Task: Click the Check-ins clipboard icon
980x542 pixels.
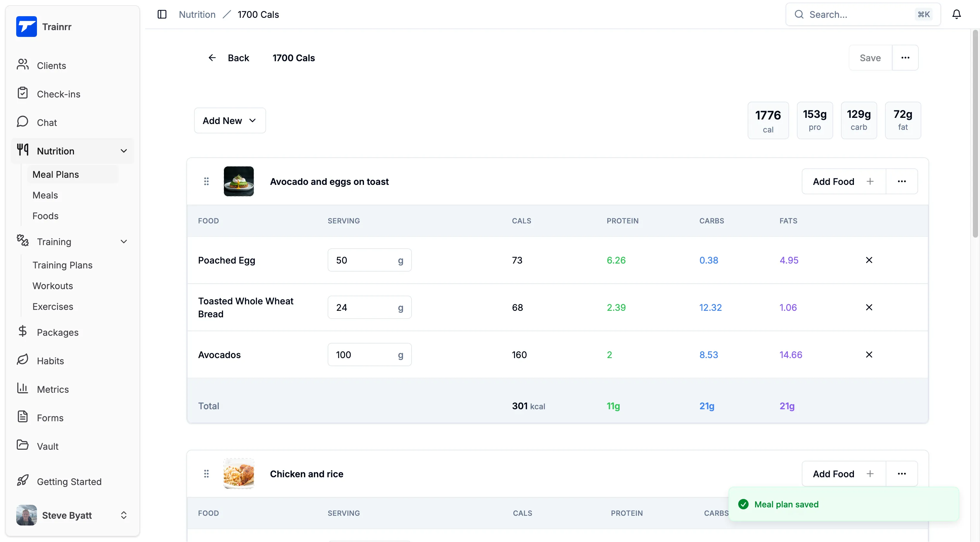Action: 22,93
